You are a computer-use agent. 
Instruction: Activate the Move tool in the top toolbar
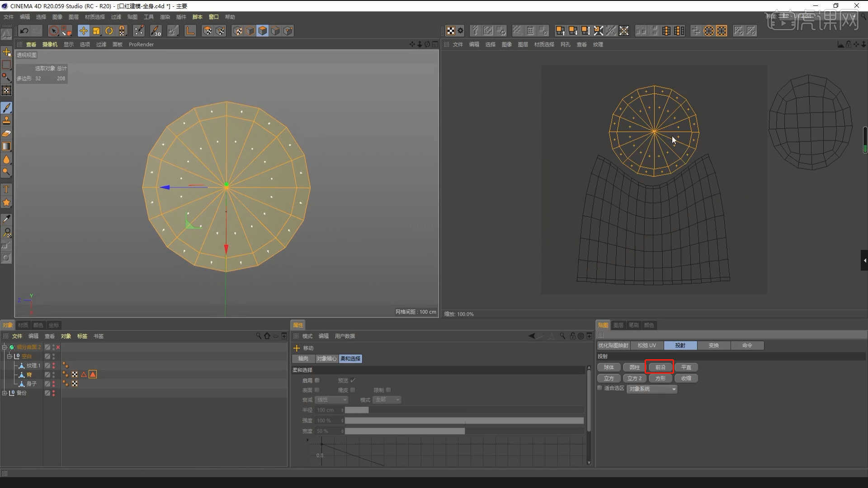(83, 31)
